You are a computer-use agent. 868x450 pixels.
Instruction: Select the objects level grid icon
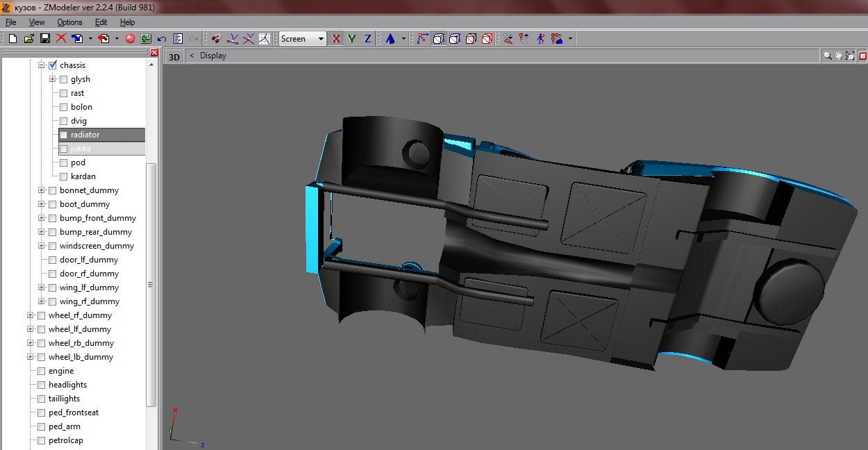coord(265,39)
